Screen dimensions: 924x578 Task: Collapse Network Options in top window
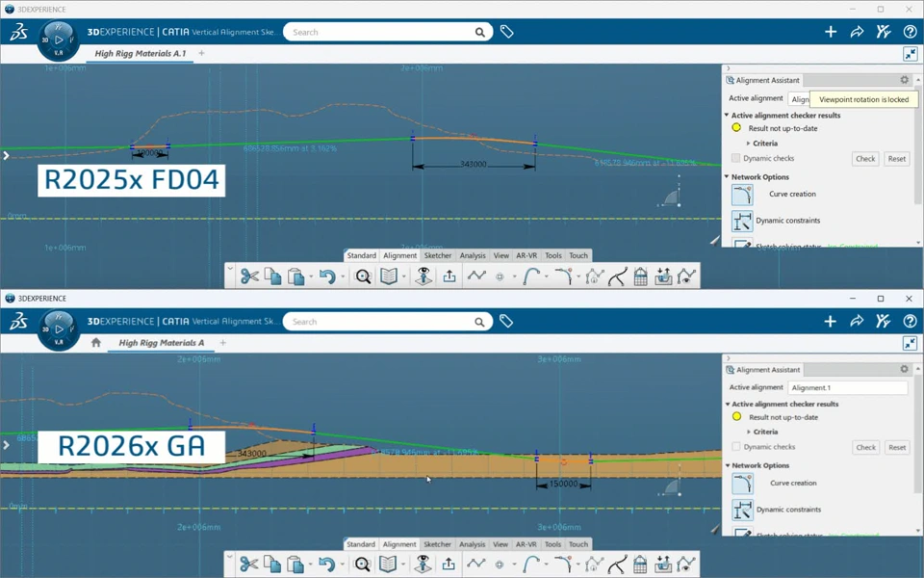pyautogui.click(x=727, y=176)
